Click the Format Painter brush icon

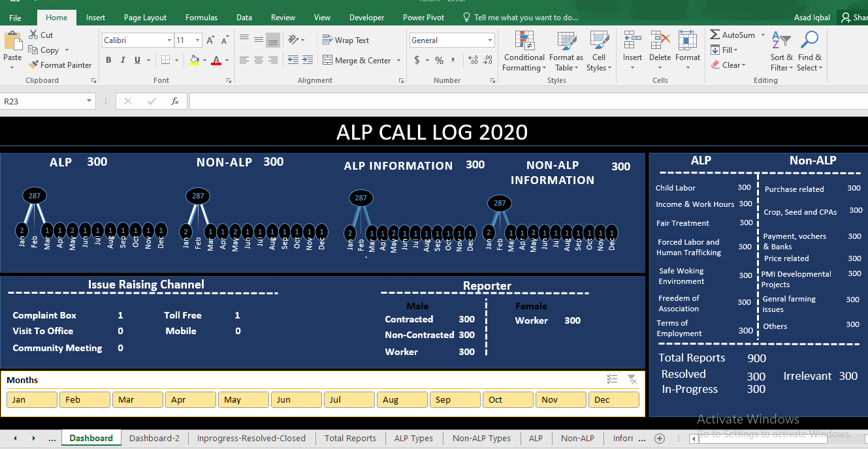[x=34, y=65]
